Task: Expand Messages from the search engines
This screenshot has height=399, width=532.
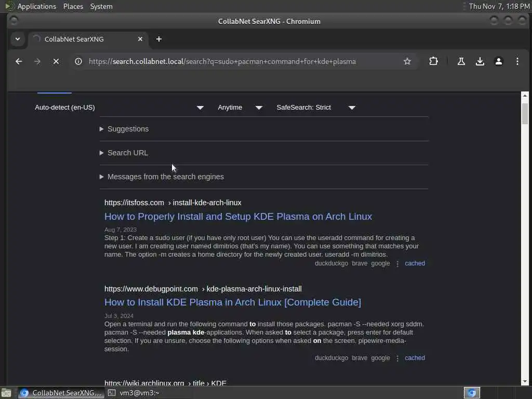Action: 165,177
